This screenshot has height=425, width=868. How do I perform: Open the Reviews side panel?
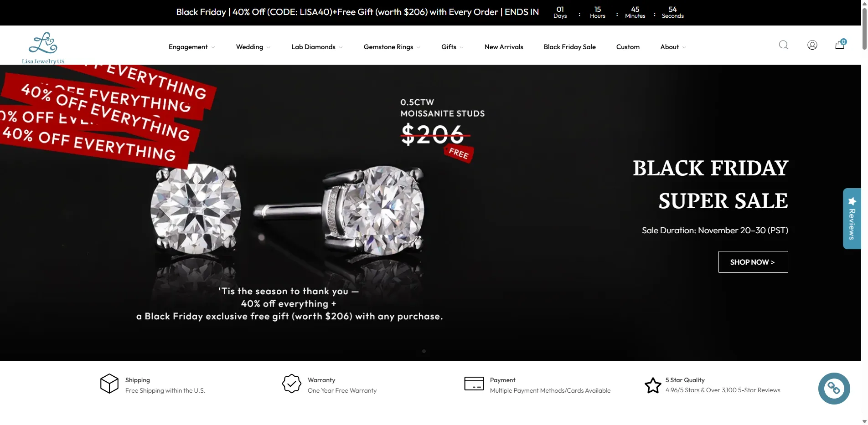[852, 219]
